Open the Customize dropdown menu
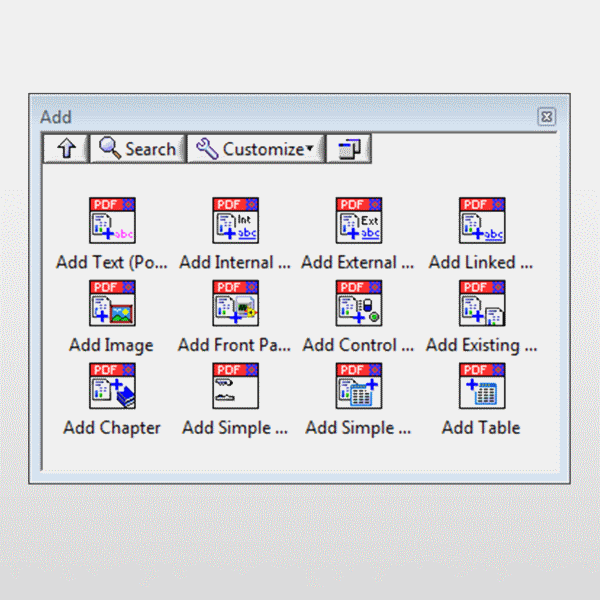 [256, 148]
